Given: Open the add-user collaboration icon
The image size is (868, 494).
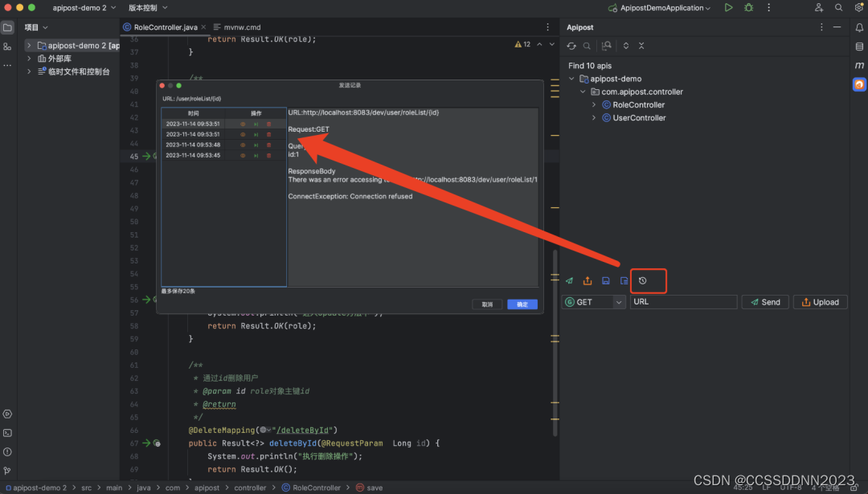Looking at the screenshot, I should point(819,8).
